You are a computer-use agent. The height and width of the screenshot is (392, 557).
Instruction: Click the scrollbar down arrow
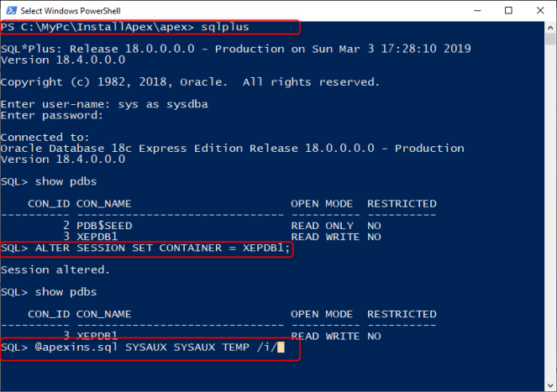[x=549, y=385]
